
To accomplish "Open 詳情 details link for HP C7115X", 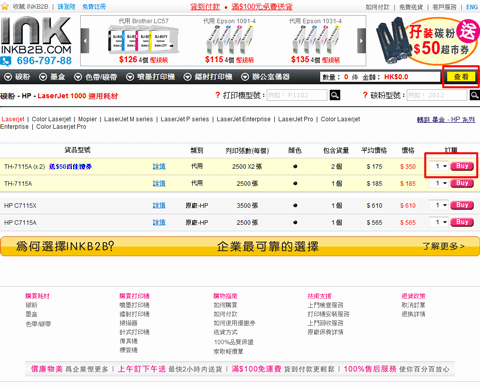I will click(159, 205).
